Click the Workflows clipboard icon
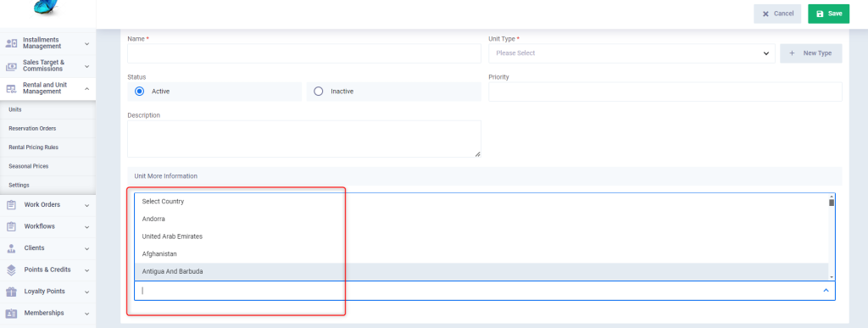The width and height of the screenshot is (868, 328). tap(11, 226)
